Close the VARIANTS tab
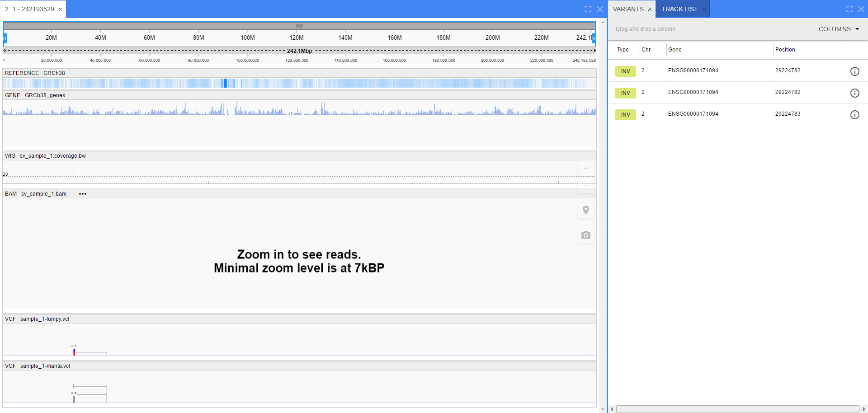868x413 pixels. [x=650, y=9]
